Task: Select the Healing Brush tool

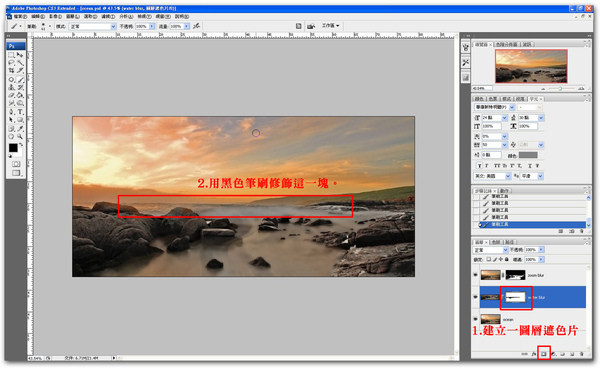Action: 11,80
